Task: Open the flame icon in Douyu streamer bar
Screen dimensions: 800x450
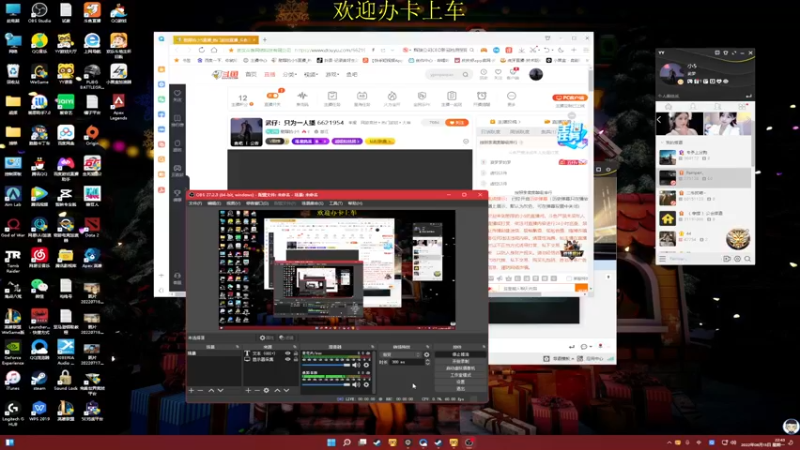Action: tap(392, 95)
